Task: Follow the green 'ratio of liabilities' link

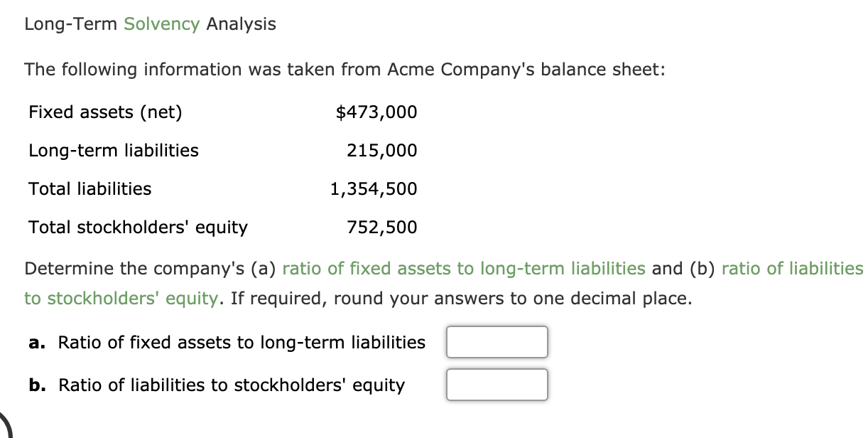Action: click(792, 269)
